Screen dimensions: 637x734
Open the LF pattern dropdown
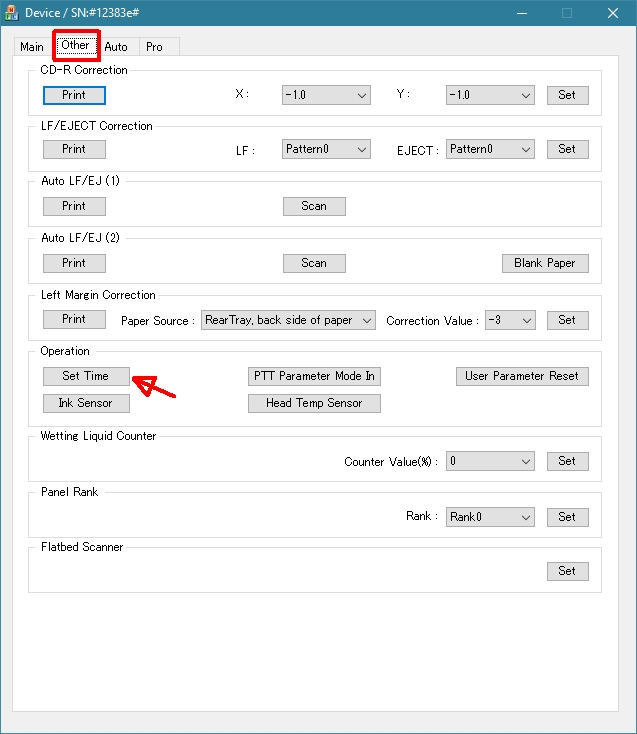pos(326,149)
